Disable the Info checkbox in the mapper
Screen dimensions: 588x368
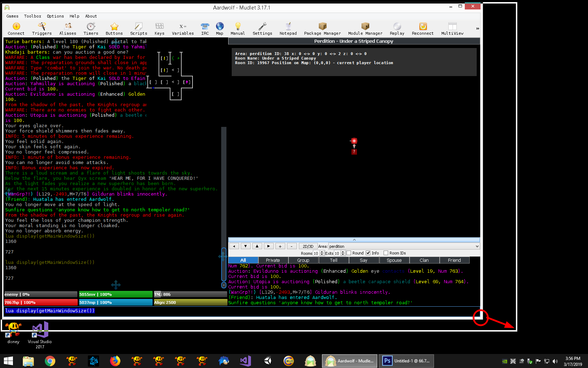[369, 253]
